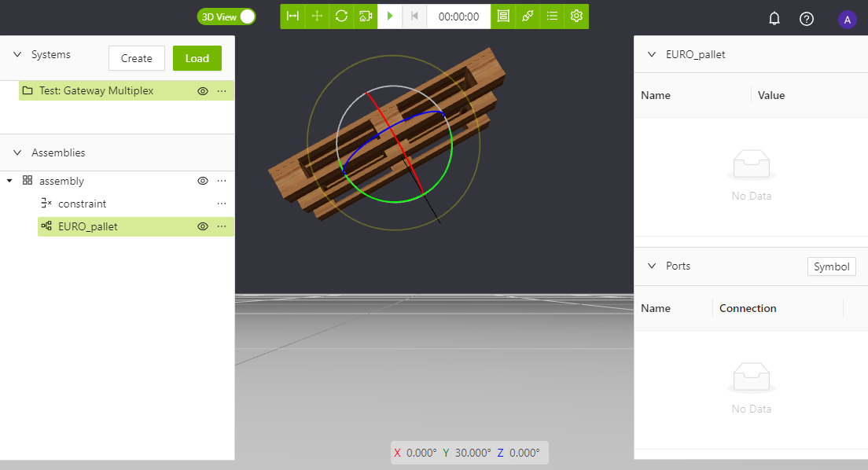The width and height of the screenshot is (868, 470).
Task: Click the fit-to-width measure icon in toolbar
Action: click(x=292, y=17)
